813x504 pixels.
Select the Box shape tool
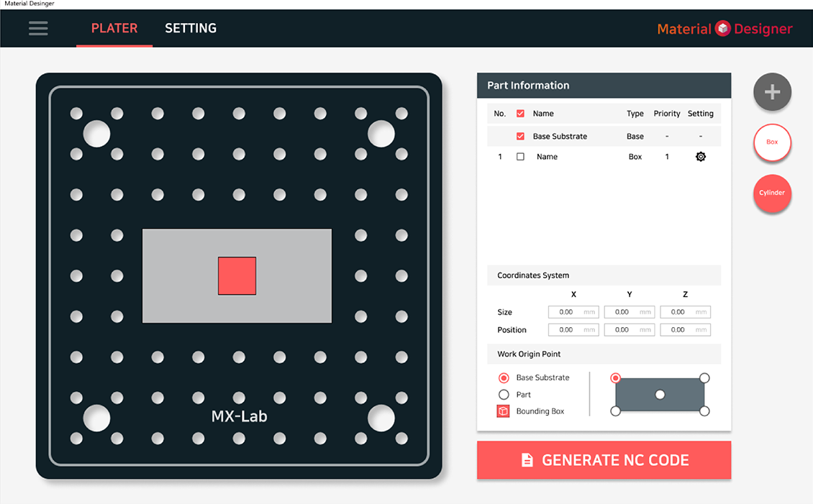[x=772, y=142]
